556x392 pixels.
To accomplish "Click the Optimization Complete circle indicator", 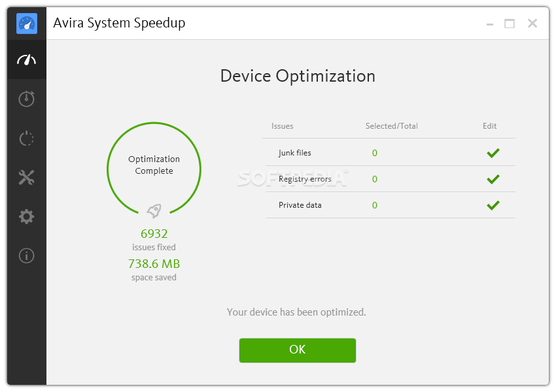I will point(154,168).
